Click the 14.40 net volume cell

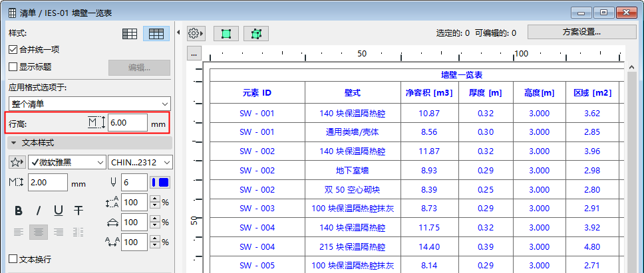[x=430, y=247]
